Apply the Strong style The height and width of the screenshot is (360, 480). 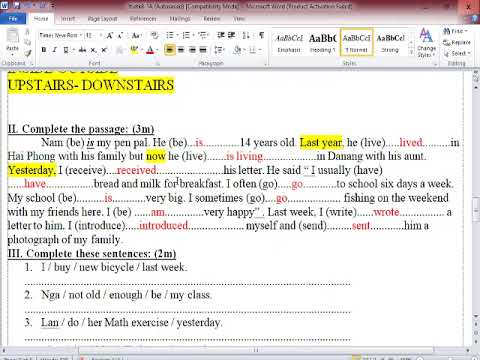point(390,43)
